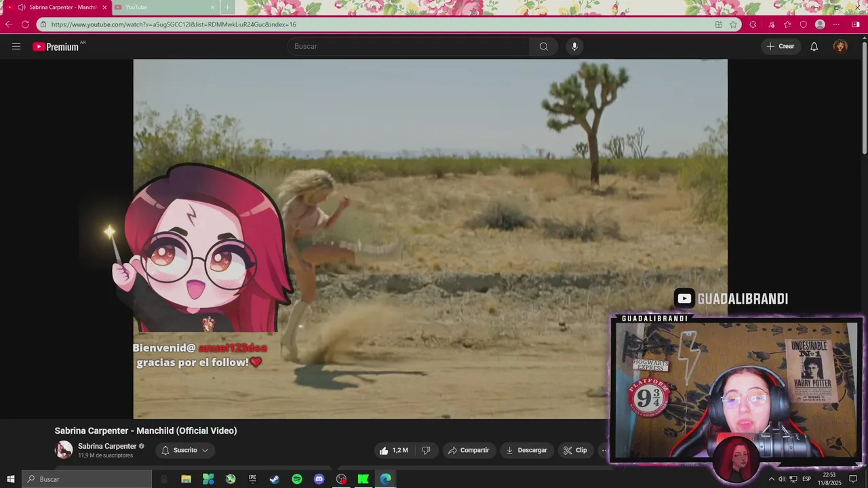Open the favorites list icon

click(x=787, y=24)
